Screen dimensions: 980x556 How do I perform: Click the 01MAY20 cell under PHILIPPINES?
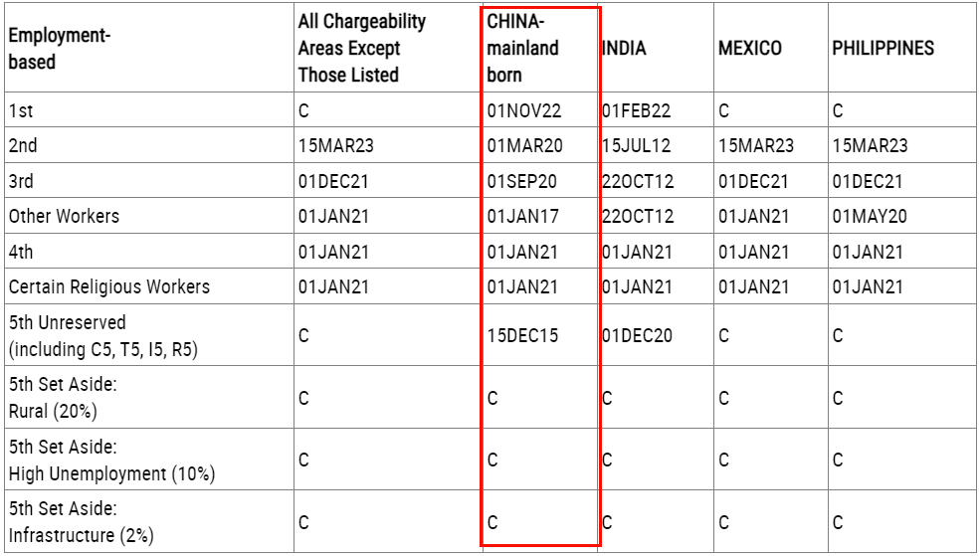870,216
